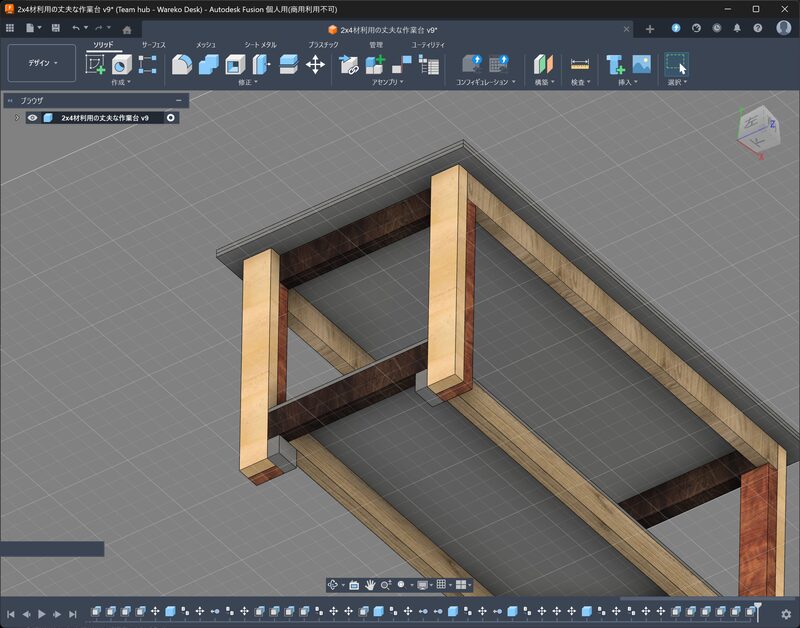
Task: Toggle visibility eye of the root component
Action: coord(33,118)
